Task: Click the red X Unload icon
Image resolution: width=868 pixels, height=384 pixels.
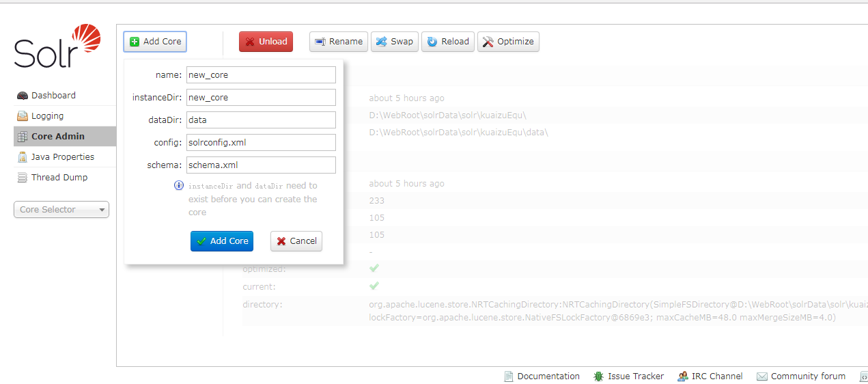Action: tap(250, 42)
